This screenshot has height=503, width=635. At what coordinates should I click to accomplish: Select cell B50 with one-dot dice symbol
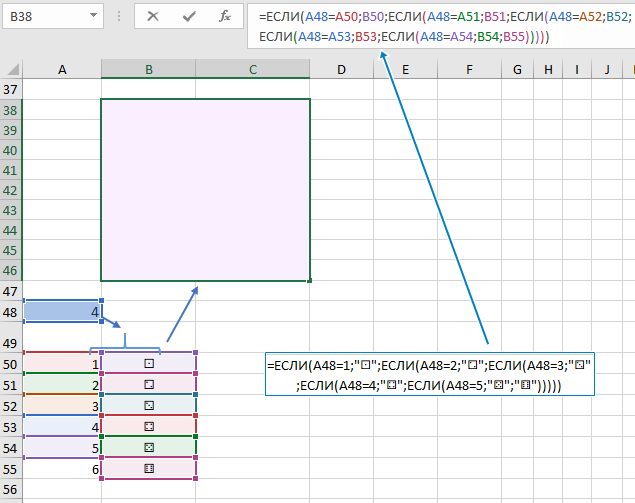[x=149, y=364]
